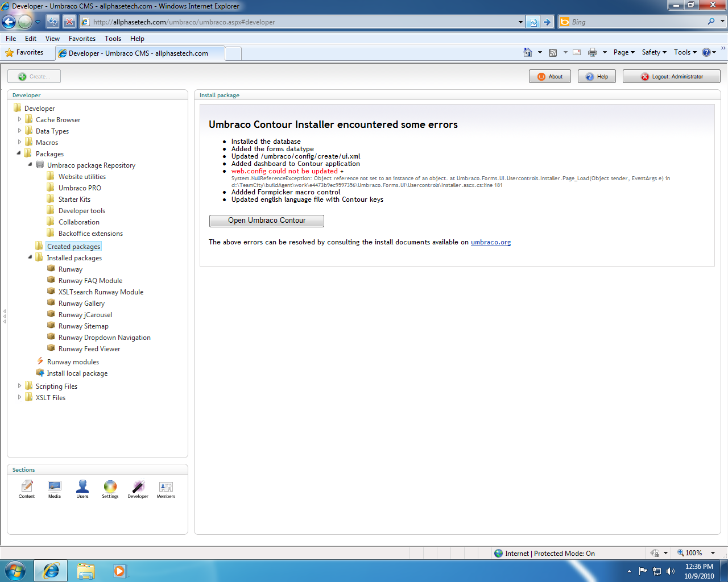Click the Runway modules lightning icon

(x=40, y=361)
